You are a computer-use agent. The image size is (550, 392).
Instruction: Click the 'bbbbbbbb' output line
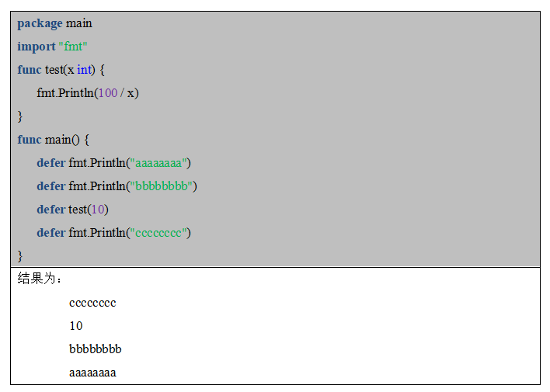pyautogui.click(x=96, y=349)
